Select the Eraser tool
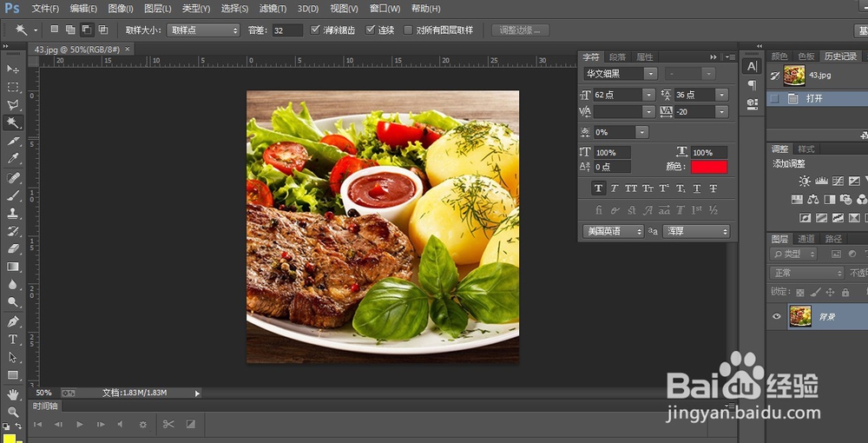Viewport: 868px width, 443px height. point(13,248)
